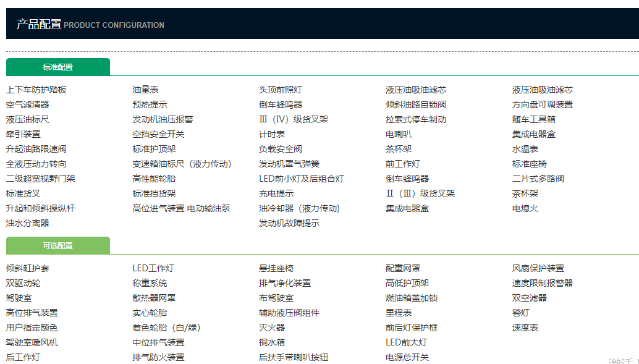Select the 燃油箱盖加锁 option

412,298
